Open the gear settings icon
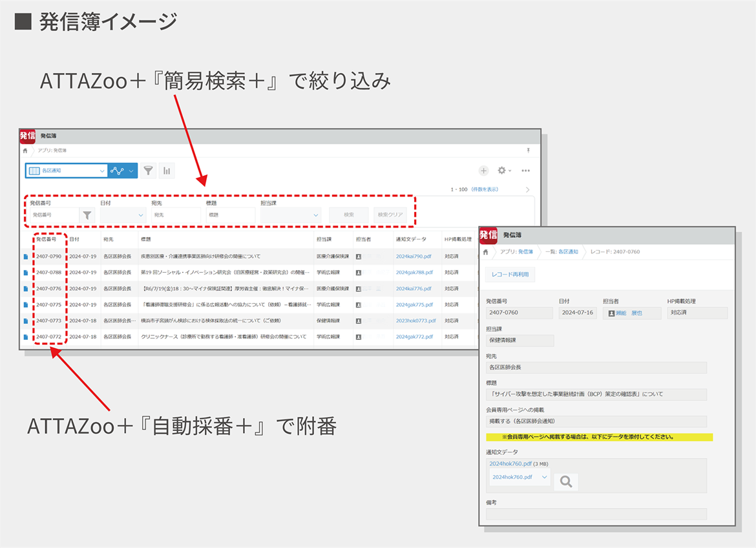 501,171
